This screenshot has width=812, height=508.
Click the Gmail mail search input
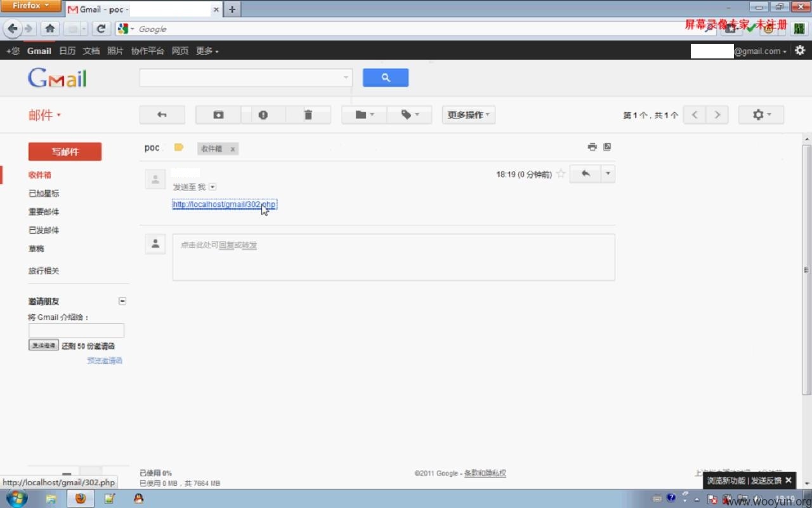click(x=240, y=77)
